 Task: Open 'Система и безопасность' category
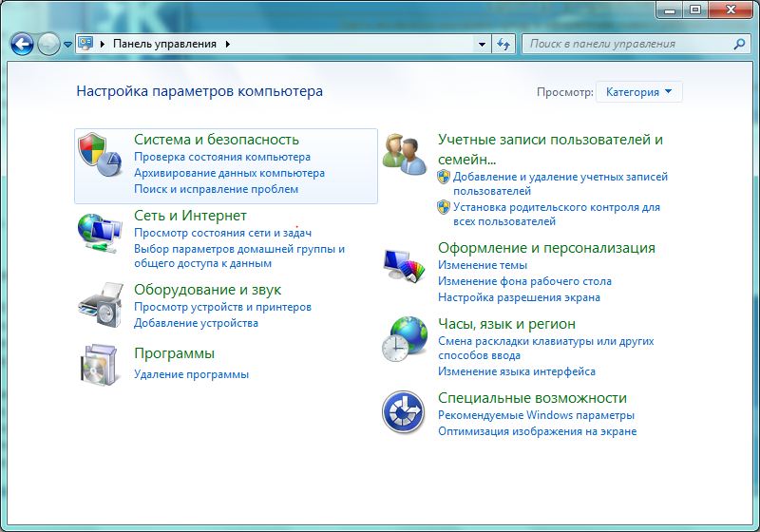coord(217,140)
